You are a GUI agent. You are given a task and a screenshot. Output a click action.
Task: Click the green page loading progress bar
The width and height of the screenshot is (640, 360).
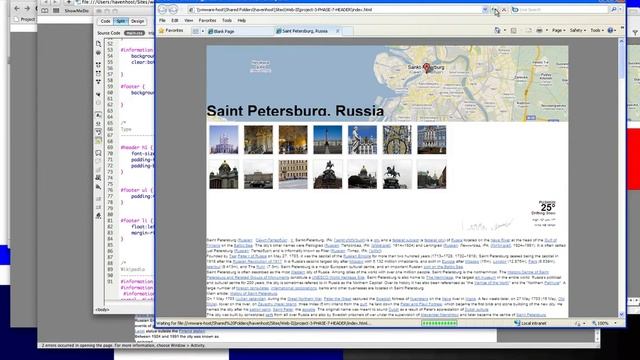[439, 323]
